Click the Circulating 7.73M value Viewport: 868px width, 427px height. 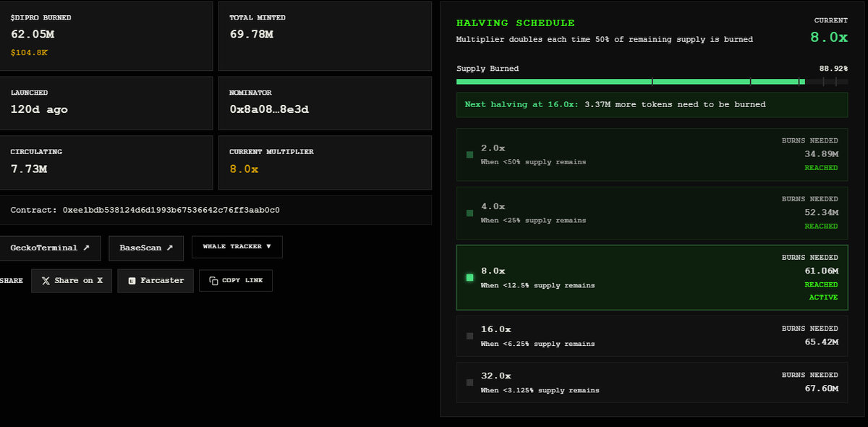(29, 169)
